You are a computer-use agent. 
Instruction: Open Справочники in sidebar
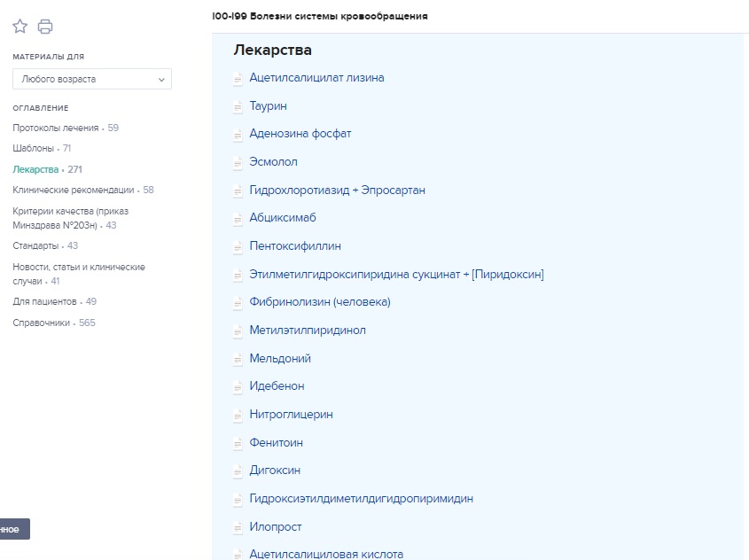tap(42, 323)
